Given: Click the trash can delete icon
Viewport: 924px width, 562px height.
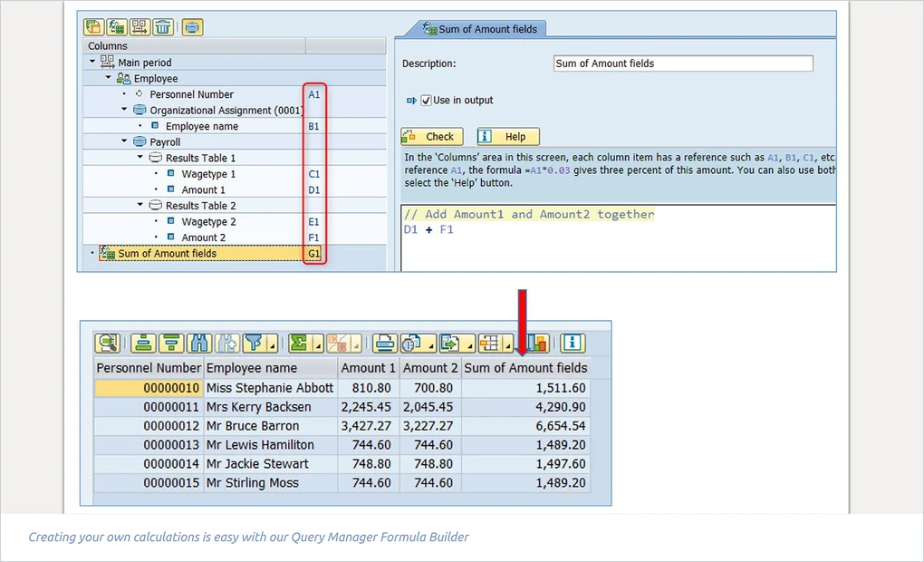Looking at the screenshot, I should pos(162,27).
